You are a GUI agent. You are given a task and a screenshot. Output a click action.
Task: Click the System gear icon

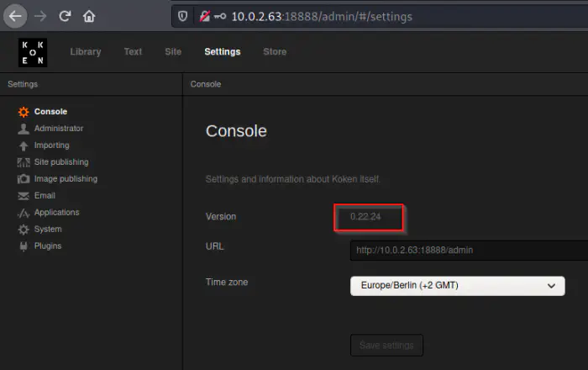[24, 230]
